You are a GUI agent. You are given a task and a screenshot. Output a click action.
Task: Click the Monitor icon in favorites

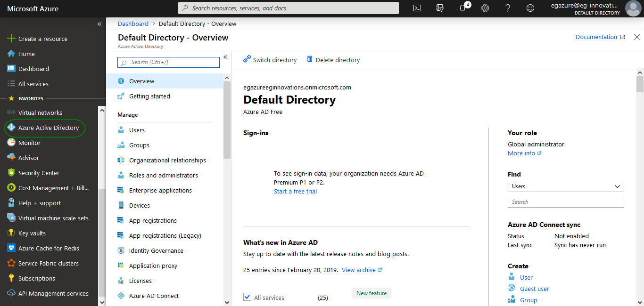pyautogui.click(x=11, y=143)
